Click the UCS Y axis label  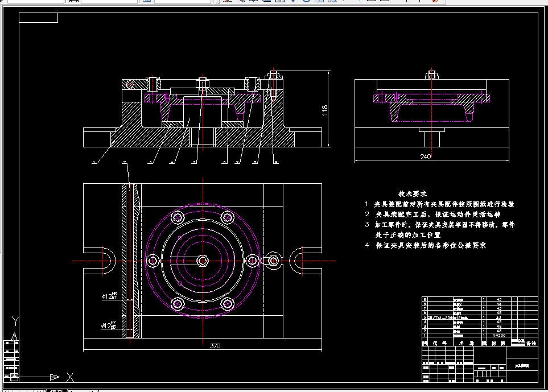coord(15,321)
